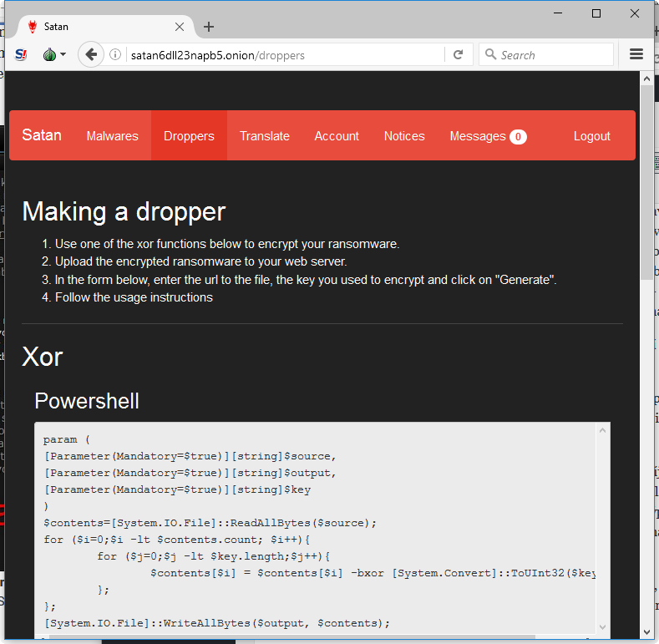Reload the page with the refresh icon
Viewport: 659px width, 644px height.
pos(458,54)
